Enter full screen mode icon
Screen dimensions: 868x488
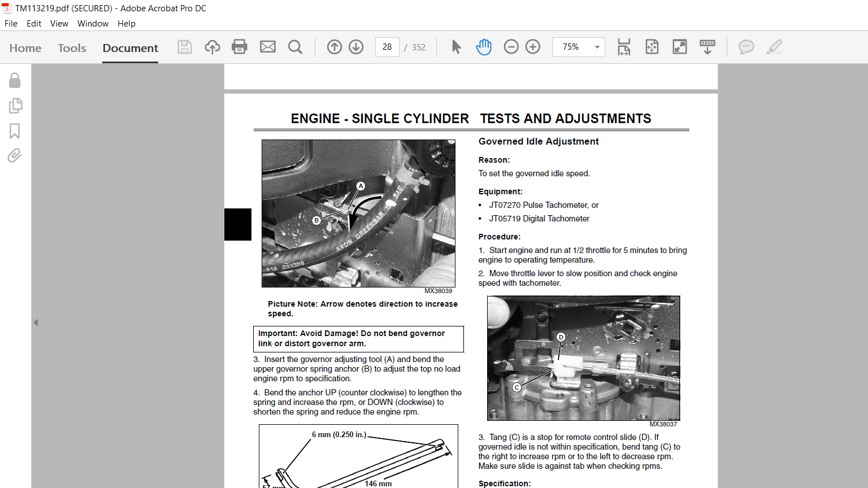pyautogui.click(x=680, y=47)
